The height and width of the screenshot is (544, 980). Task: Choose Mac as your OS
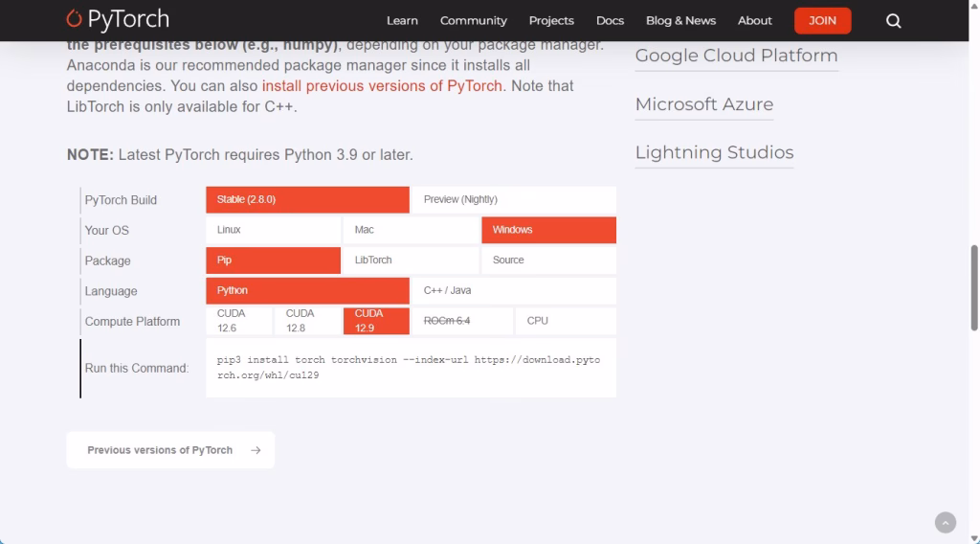click(x=411, y=230)
